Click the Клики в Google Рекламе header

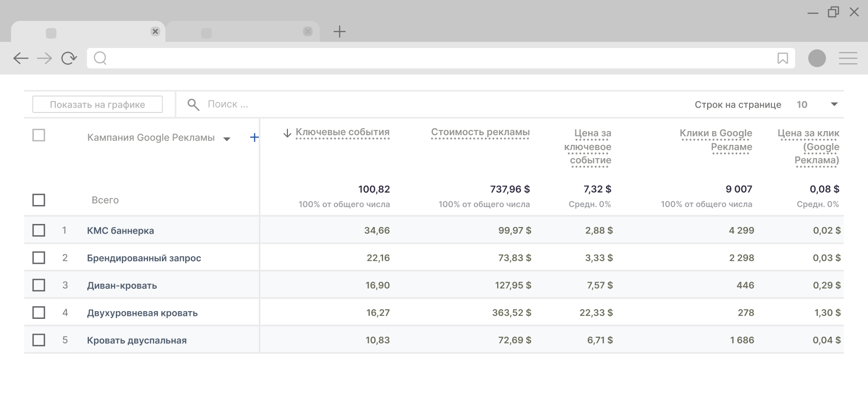pyautogui.click(x=716, y=140)
